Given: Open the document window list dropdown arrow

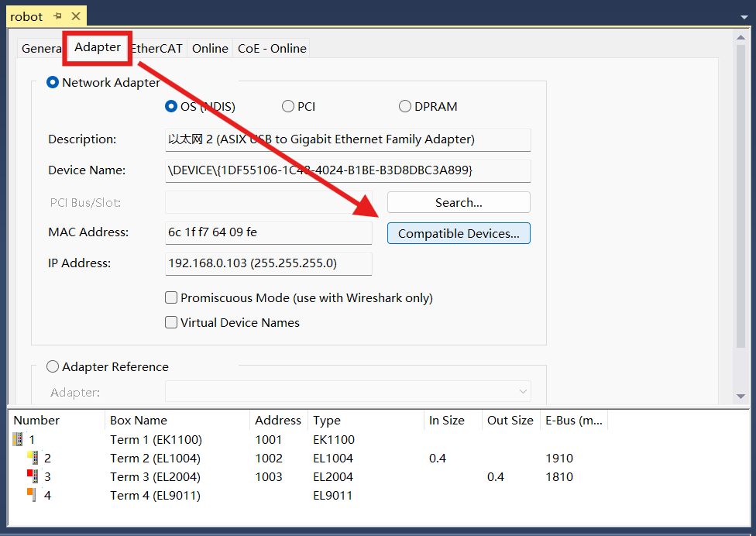Looking at the screenshot, I should pyautogui.click(x=742, y=16).
